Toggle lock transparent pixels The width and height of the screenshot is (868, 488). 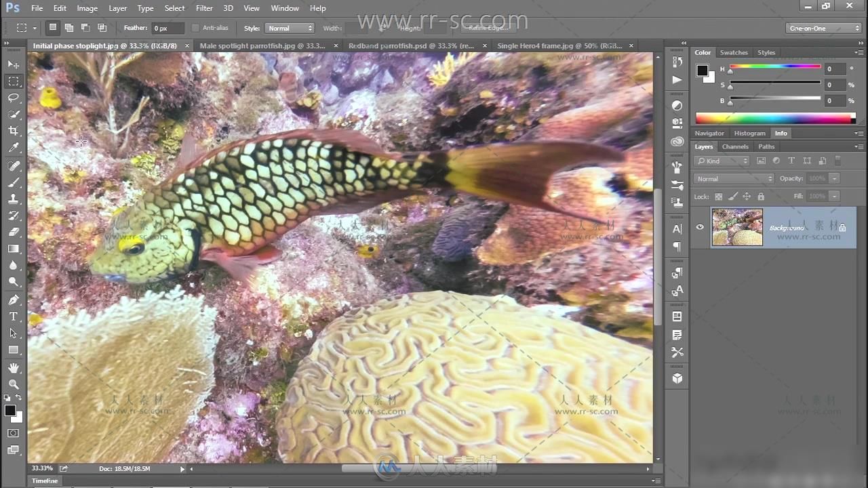[x=719, y=197]
